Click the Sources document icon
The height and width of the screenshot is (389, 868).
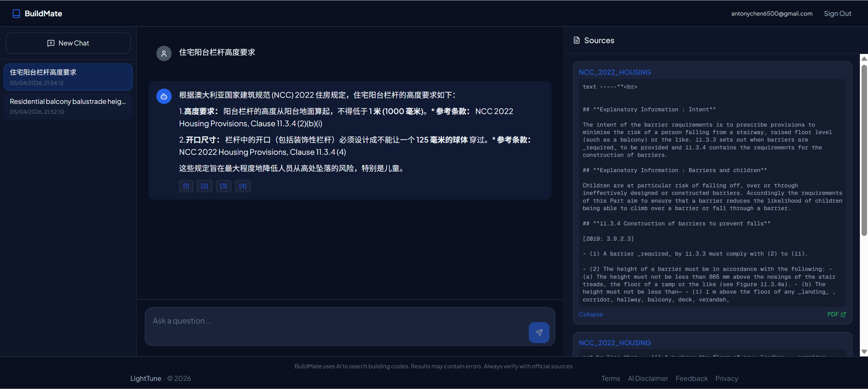(577, 40)
